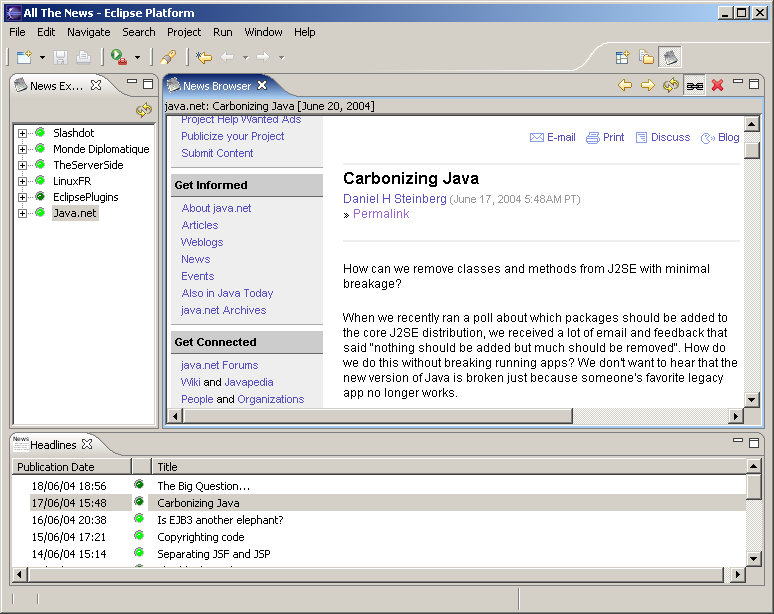This screenshot has height=614, width=774.
Task: Click the Headlines vertical scrollbar thumb
Action: pos(753,487)
